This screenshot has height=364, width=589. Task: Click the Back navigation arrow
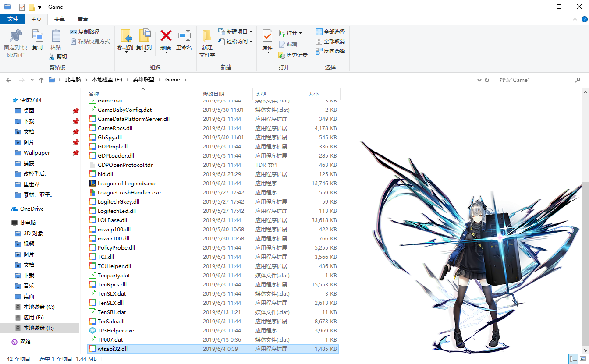pyautogui.click(x=9, y=80)
